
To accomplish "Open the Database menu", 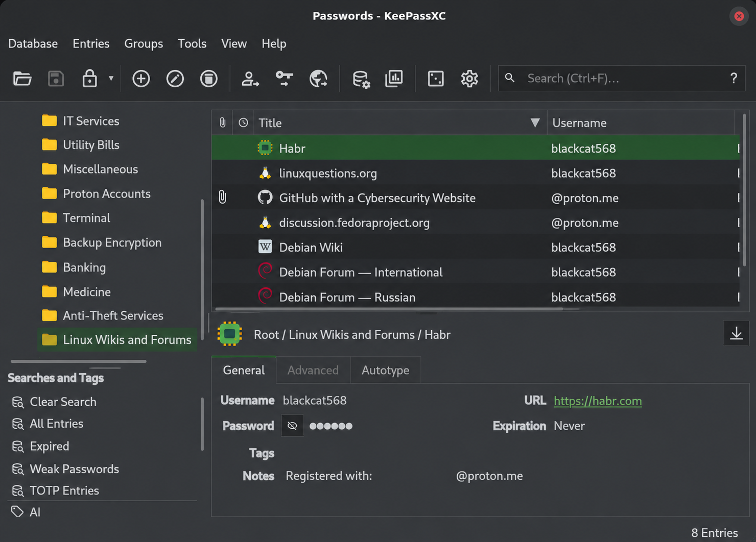I will (x=33, y=43).
